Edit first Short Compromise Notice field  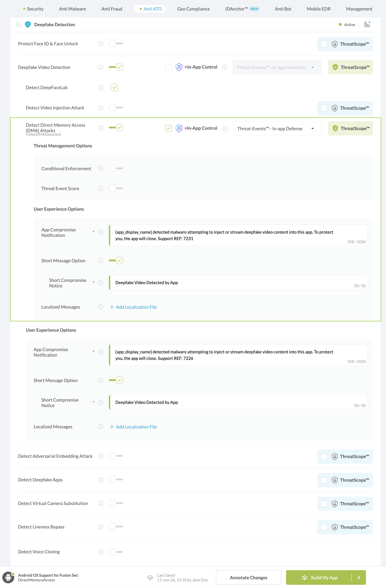point(238,283)
